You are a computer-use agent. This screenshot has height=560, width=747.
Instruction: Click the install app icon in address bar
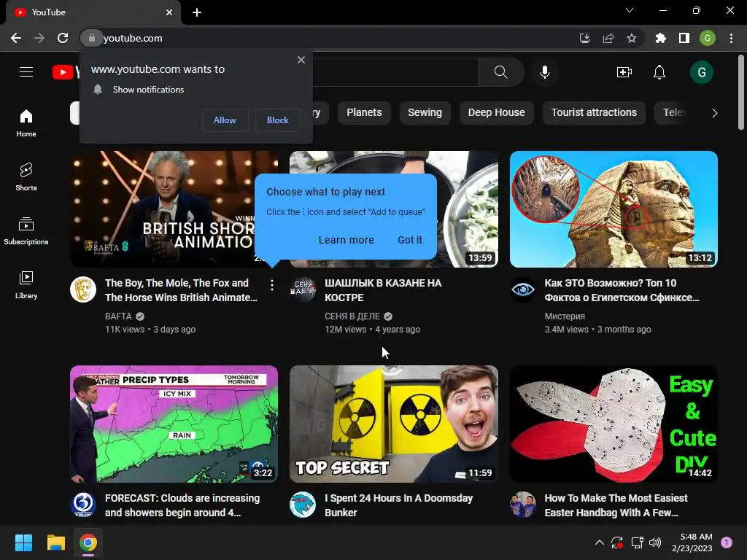click(x=584, y=38)
